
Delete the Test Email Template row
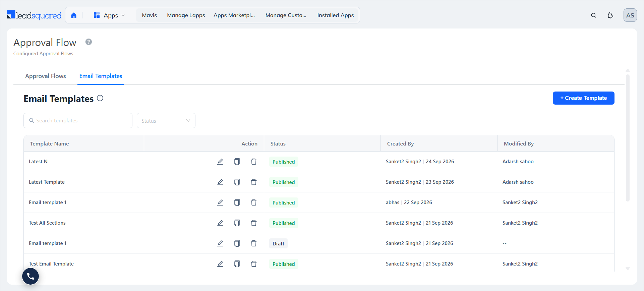click(254, 264)
